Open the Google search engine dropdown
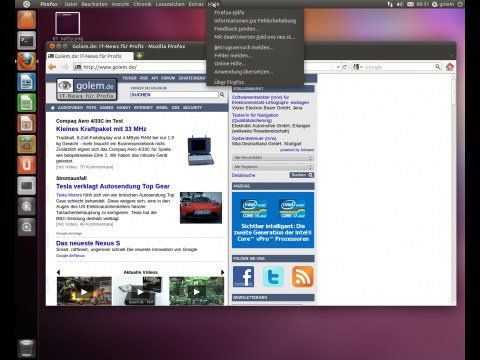This screenshot has height=360, width=480. point(358,67)
